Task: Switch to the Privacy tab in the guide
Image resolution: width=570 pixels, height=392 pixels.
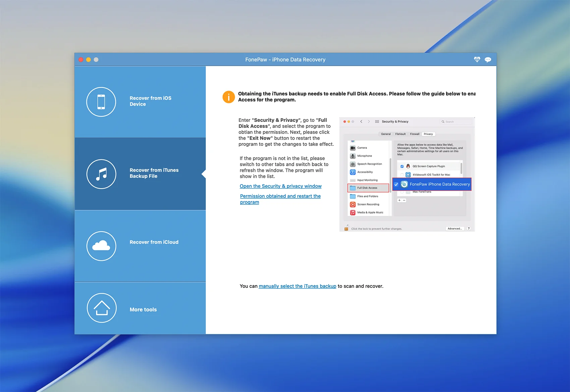Action: 428,134
